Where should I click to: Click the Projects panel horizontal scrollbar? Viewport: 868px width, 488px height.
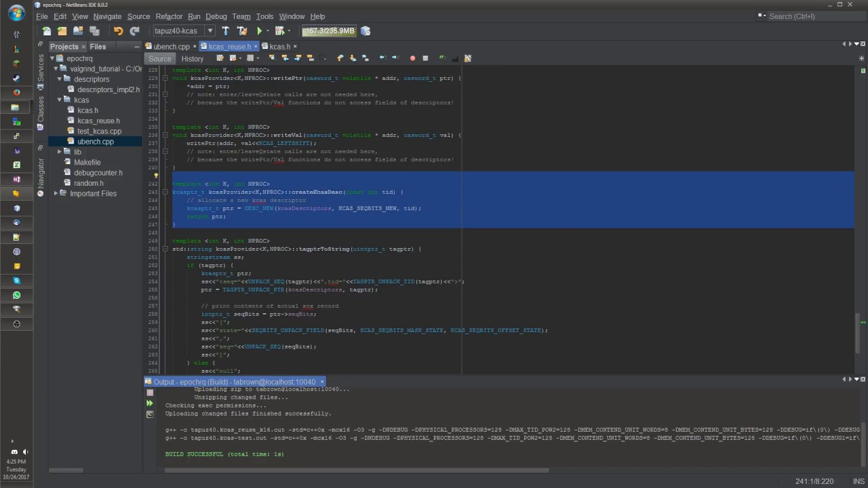click(64, 469)
